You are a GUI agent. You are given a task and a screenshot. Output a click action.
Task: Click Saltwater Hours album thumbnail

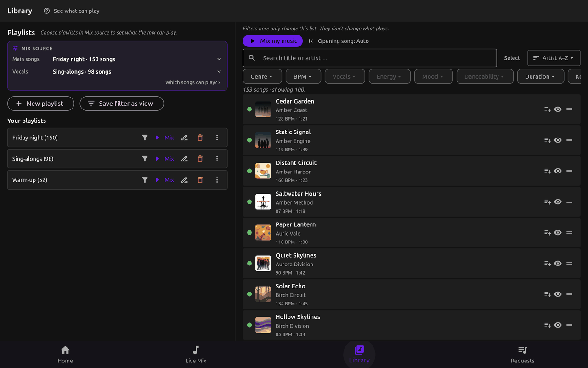pyautogui.click(x=263, y=202)
